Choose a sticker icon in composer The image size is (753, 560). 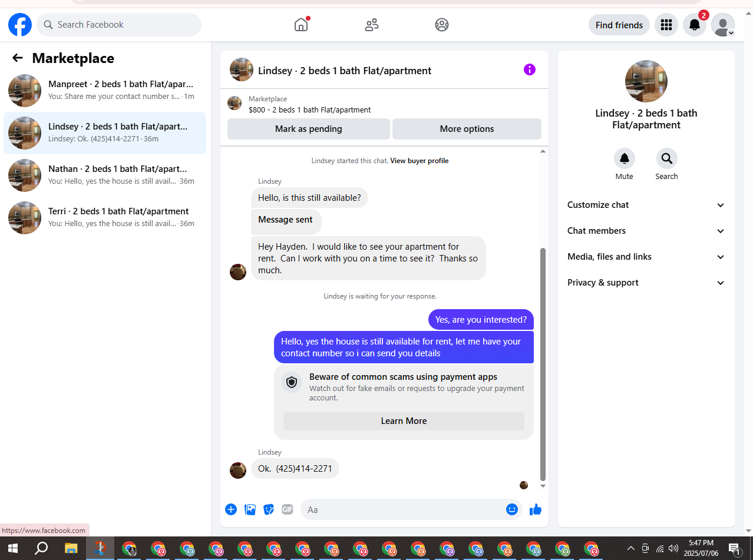point(269,509)
